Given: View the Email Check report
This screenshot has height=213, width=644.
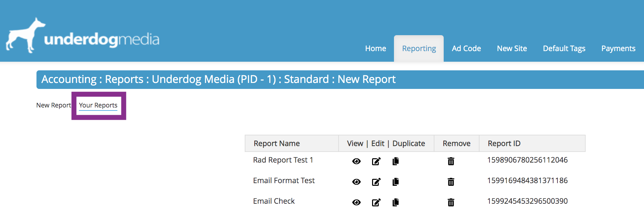Looking at the screenshot, I should click(356, 202).
